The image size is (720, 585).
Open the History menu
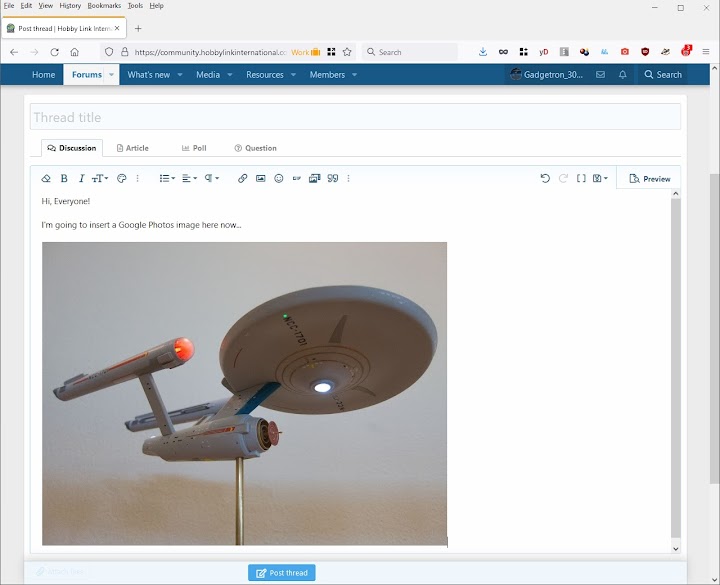click(x=70, y=6)
